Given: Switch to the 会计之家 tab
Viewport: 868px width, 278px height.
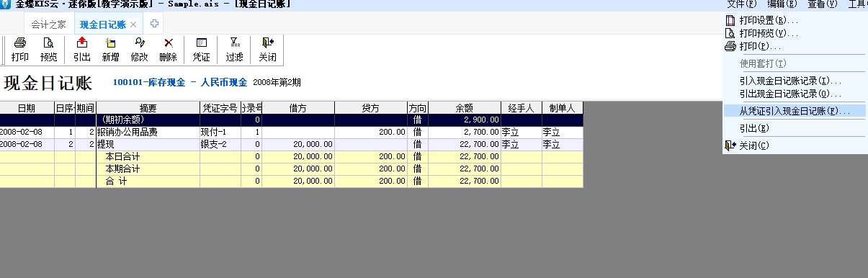Looking at the screenshot, I should pyautogui.click(x=49, y=24).
